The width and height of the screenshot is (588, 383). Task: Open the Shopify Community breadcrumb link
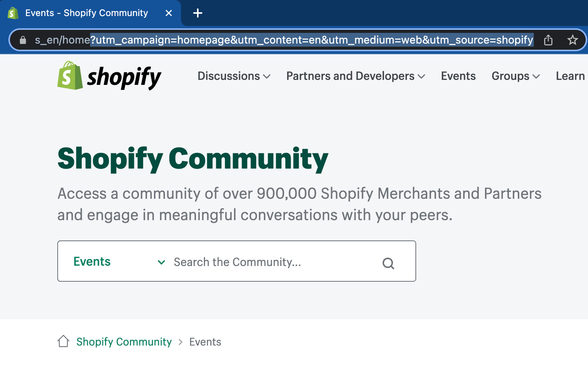point(124,341)
